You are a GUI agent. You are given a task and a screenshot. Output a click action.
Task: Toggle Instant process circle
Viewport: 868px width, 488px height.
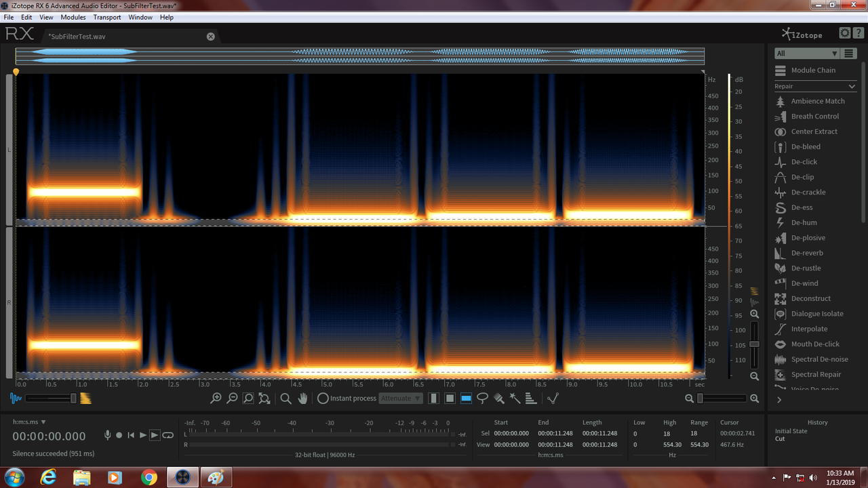coord(323,399)
